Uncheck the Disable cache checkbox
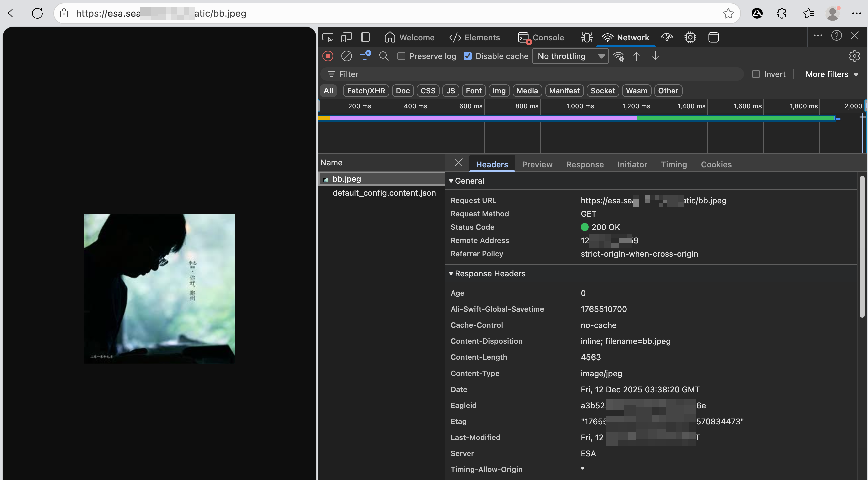Viewport: 868px width, 480px height. tap(468, 56)
